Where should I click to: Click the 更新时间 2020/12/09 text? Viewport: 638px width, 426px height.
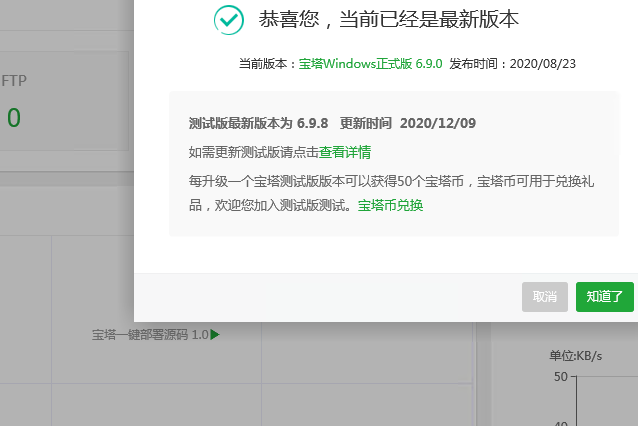(x=408, y=123)
